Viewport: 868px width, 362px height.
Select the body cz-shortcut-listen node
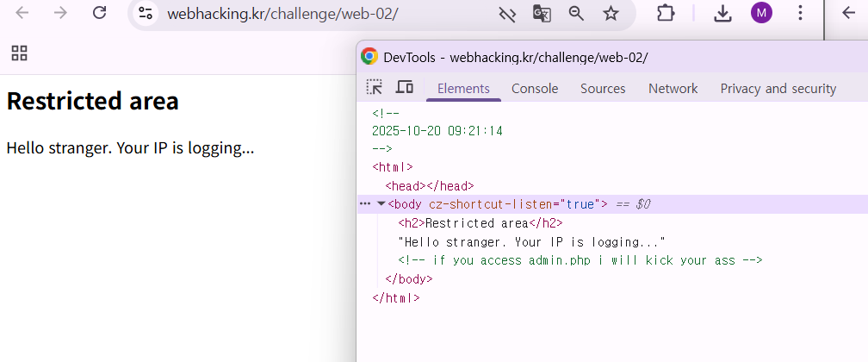(x=498, y=204)
